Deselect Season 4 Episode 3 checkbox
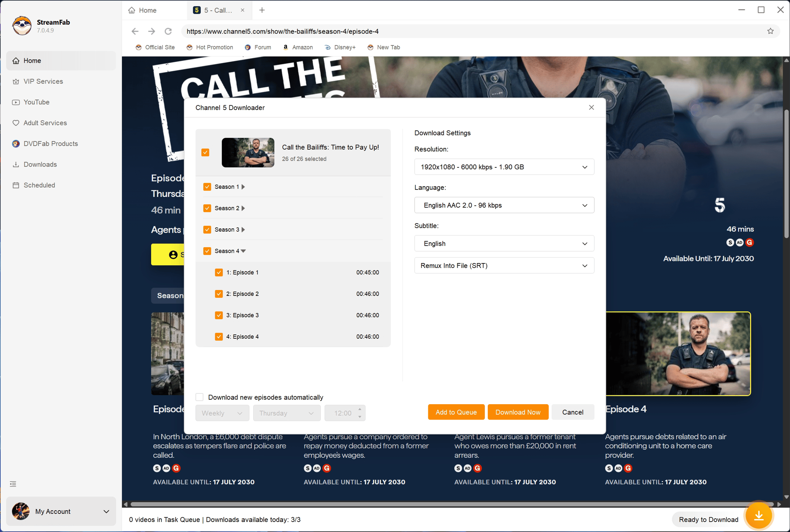Screen dimensions: 790x532 (219, 316)
